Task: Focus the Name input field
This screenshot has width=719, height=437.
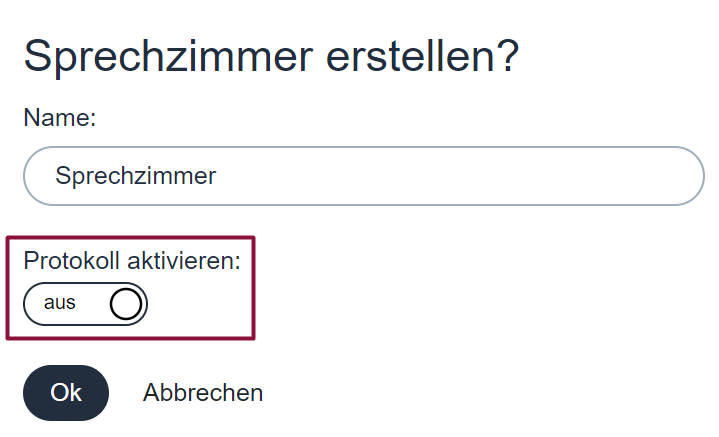Action: coord(364,176)
